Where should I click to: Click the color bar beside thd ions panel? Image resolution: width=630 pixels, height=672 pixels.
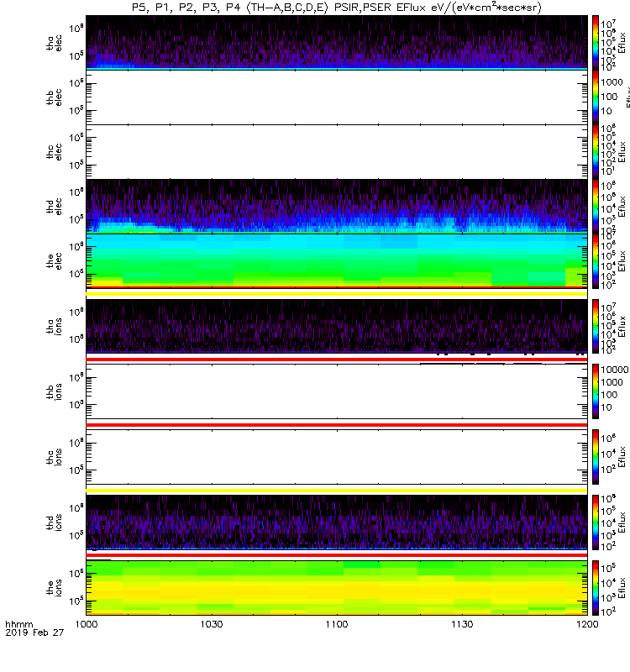(x=596, y=522)
